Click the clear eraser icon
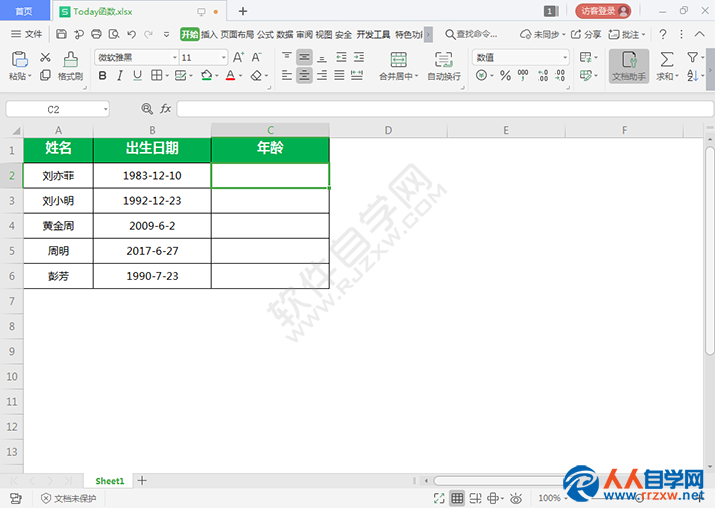 pos(256,75)
